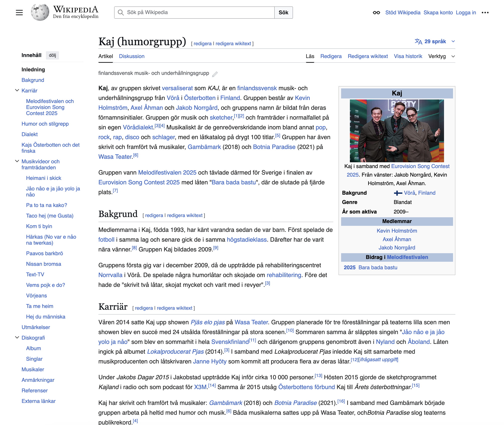Image resolution: width=504 pixels, height=425 pixels.
Task: Open the Verktyg tools dropdown
Action: pyautogui.click(x=441, y=56)
